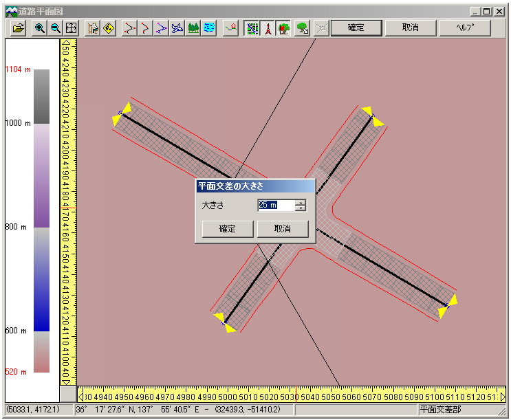
Task: Maximize the 道路平面図 window
Action: click(486, 12)
